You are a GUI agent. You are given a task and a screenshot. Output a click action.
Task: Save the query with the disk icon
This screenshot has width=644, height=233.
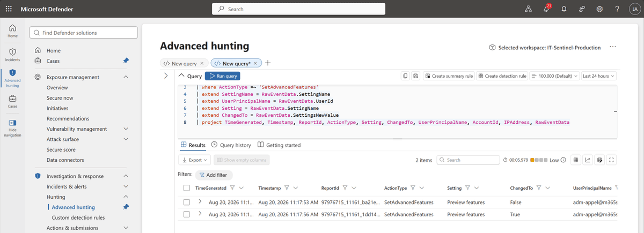(x=415, y=76)
